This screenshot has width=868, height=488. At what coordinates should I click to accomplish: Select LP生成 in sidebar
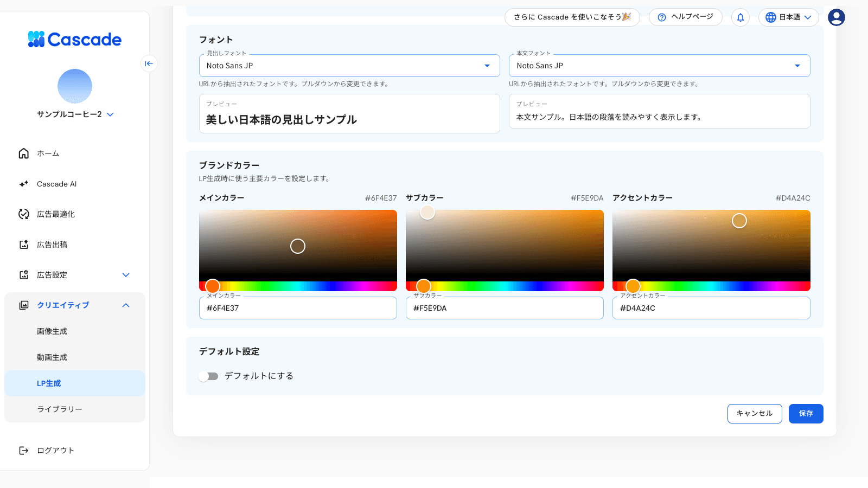point(75,383)
